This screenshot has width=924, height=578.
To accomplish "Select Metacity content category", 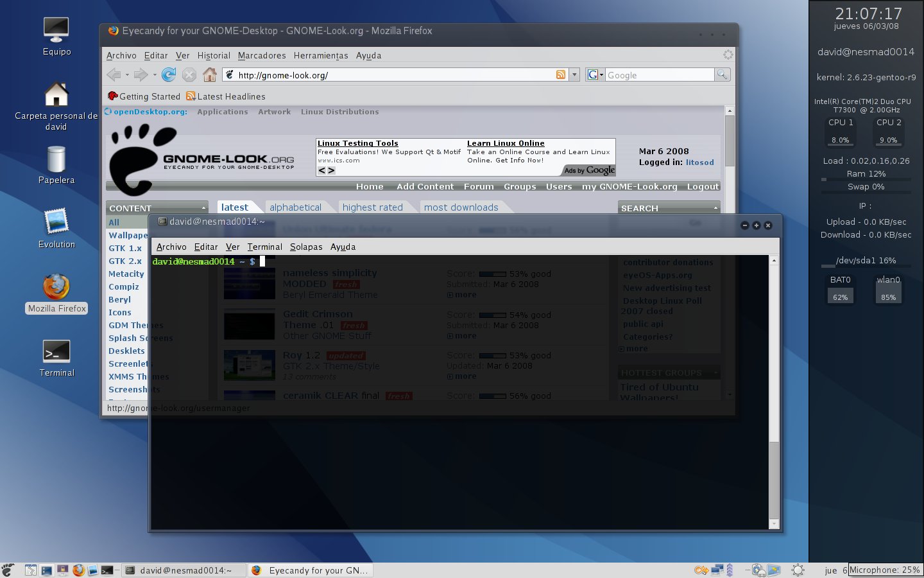I will tap(126, 274).
